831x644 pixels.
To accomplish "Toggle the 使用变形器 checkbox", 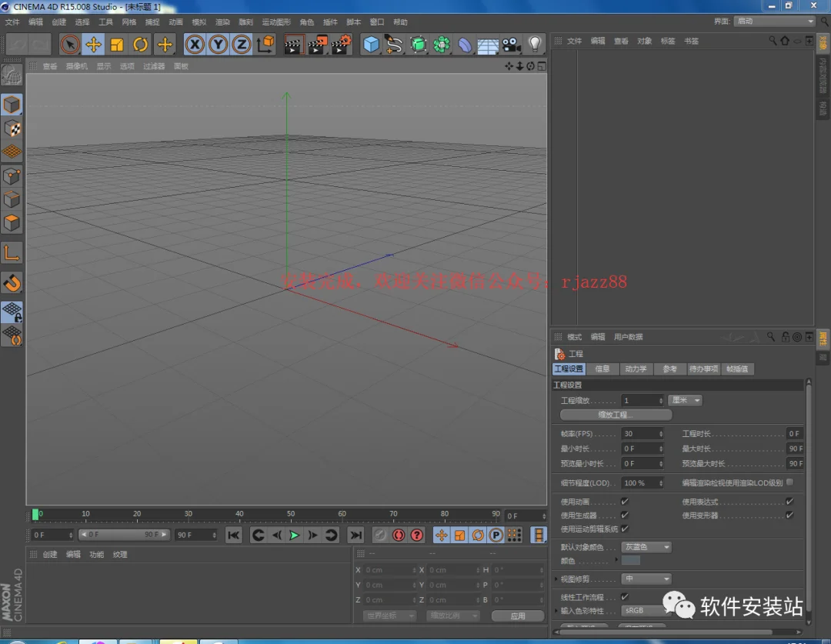I will point(789,515).
